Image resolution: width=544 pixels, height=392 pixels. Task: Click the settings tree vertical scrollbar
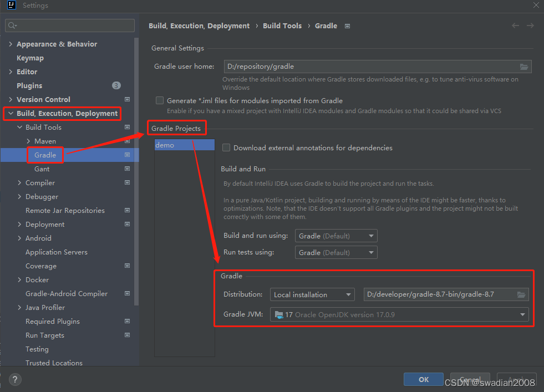(x=136, y=172)
